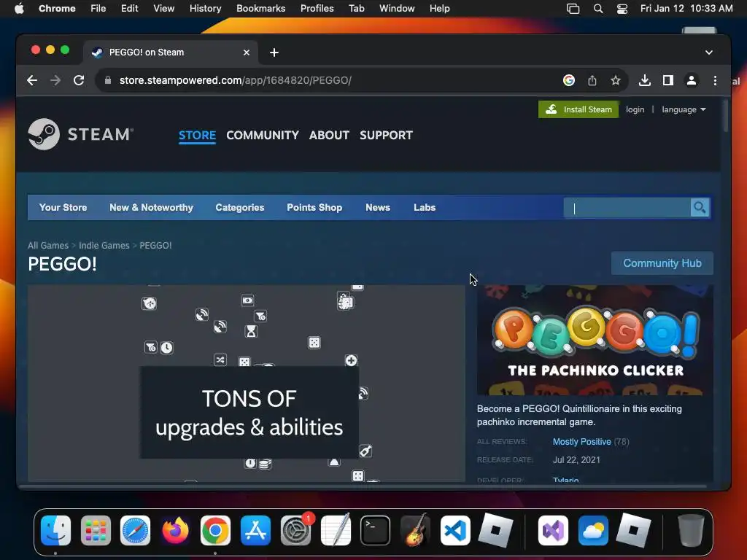This screenshot has height=560, width=747.
Task: Go back with the browser back arrow
Action: click(x=32, y=80)
